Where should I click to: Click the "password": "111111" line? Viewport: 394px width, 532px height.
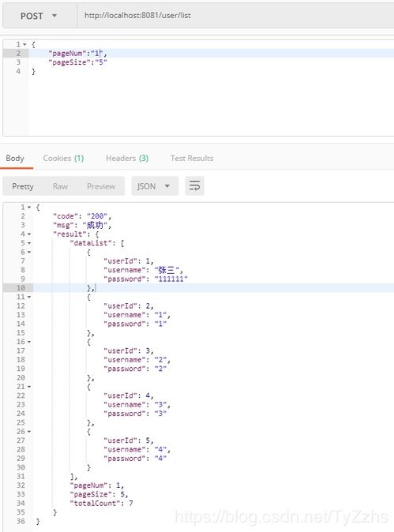pyautogui.click(x=145, y=279)
